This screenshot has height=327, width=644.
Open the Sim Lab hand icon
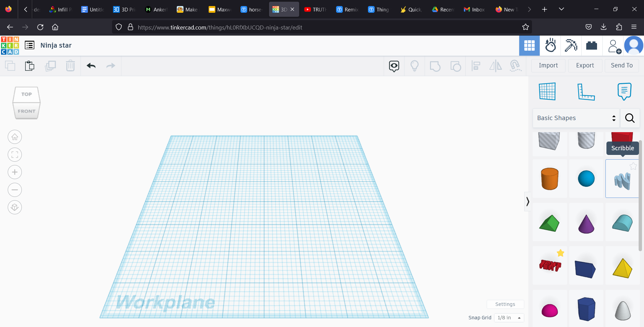[x=550, y=46]
